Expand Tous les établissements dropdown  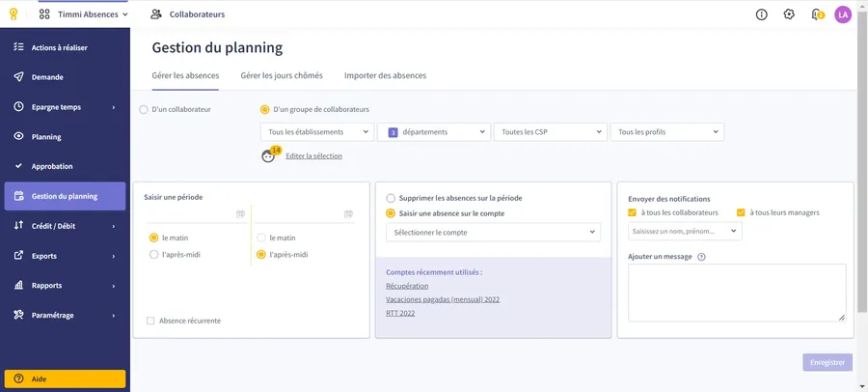316,131
